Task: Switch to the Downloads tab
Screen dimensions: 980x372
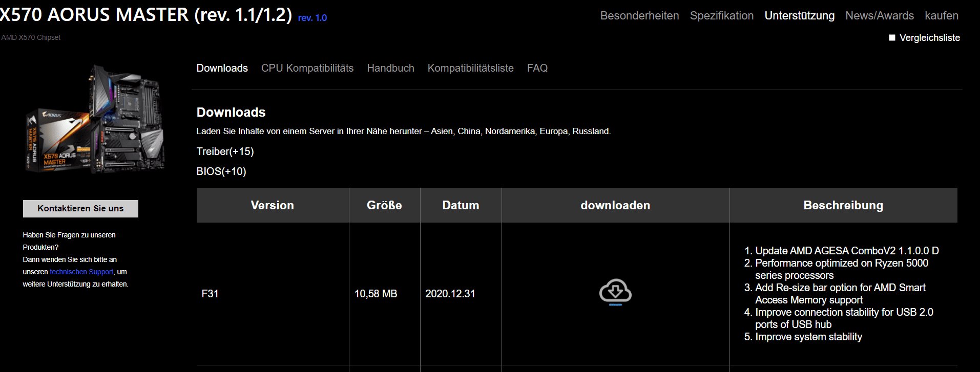Action: [x=222, y=68]
